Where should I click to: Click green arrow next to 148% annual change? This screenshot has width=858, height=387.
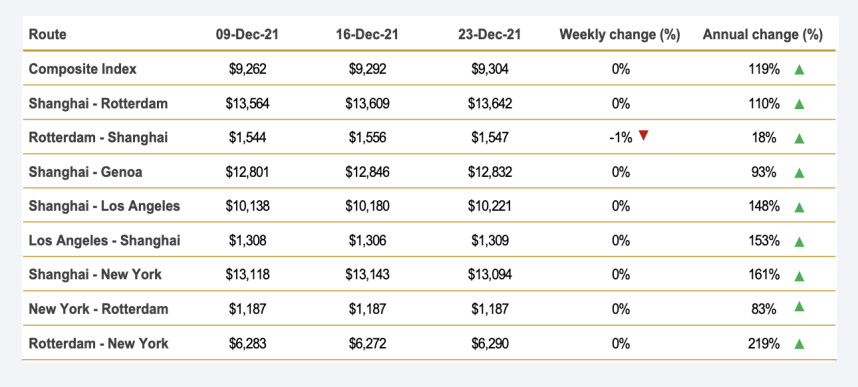click(x=799, y=207)
